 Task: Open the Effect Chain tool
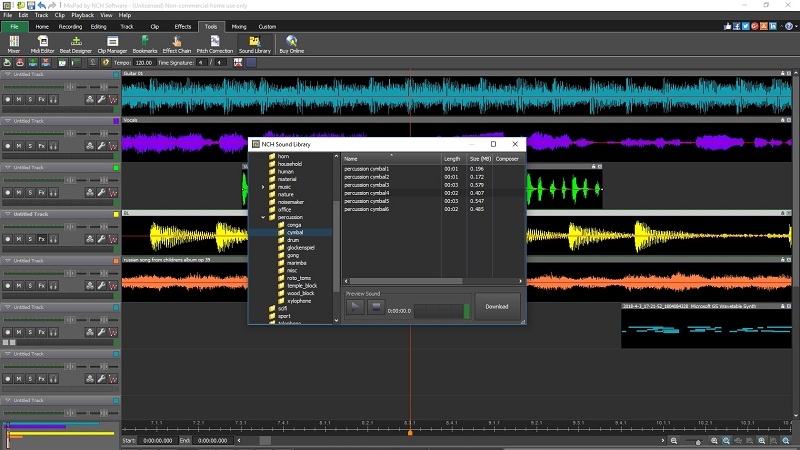point(177,44)
